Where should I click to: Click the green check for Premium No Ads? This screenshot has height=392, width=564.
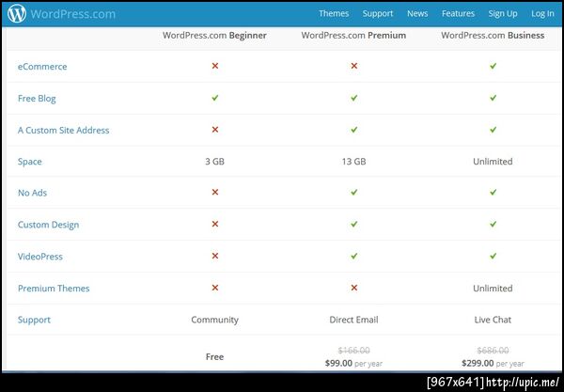pos(354,192)
